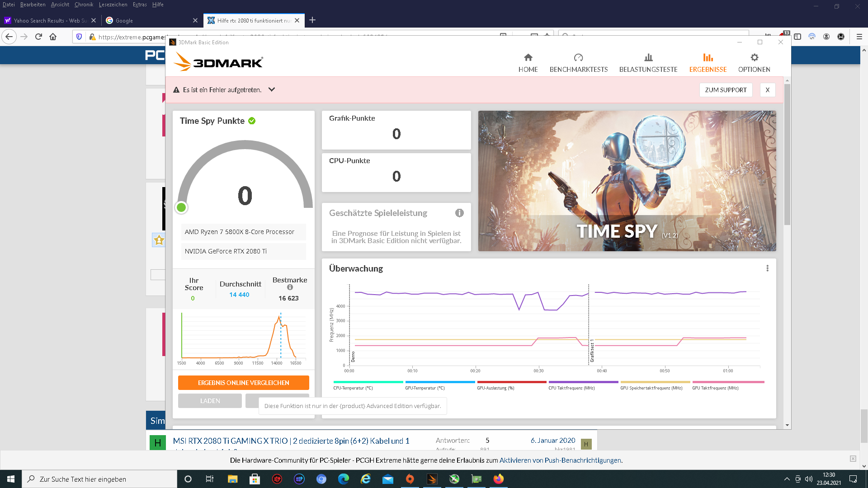The image size is (868, 488).
Task: Dismiss error banner with X button
Action: pyautogui.click(x=767, y=90)
